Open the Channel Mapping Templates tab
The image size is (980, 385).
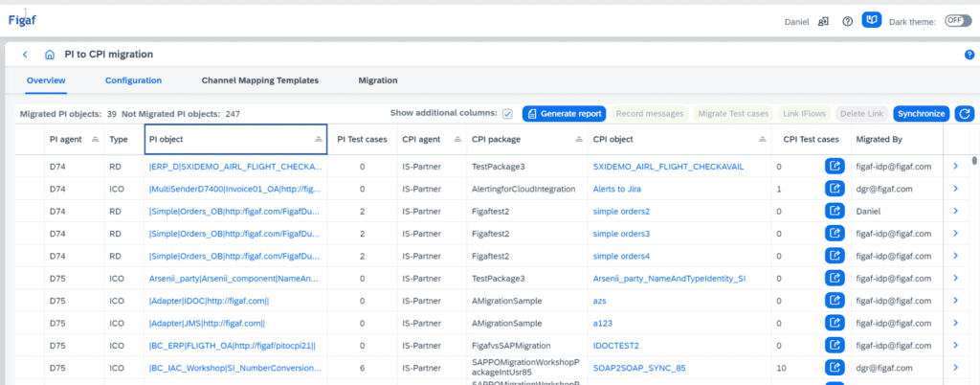pyautogui.click(x=260, y=80)
